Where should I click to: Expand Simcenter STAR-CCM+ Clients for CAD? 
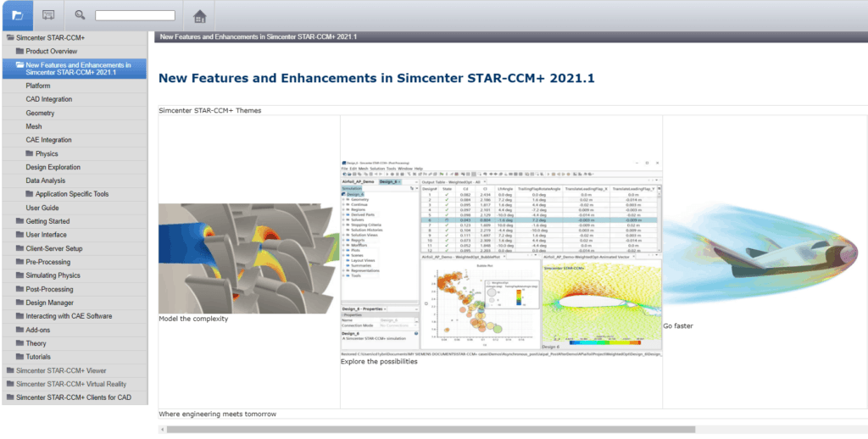pyautogui.click(x=9, y=397)
